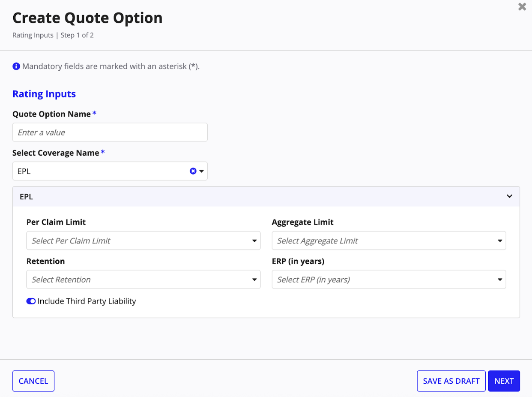Click the Cancel button
This screenshot has height=397, width=532.
tap(33, 381)
